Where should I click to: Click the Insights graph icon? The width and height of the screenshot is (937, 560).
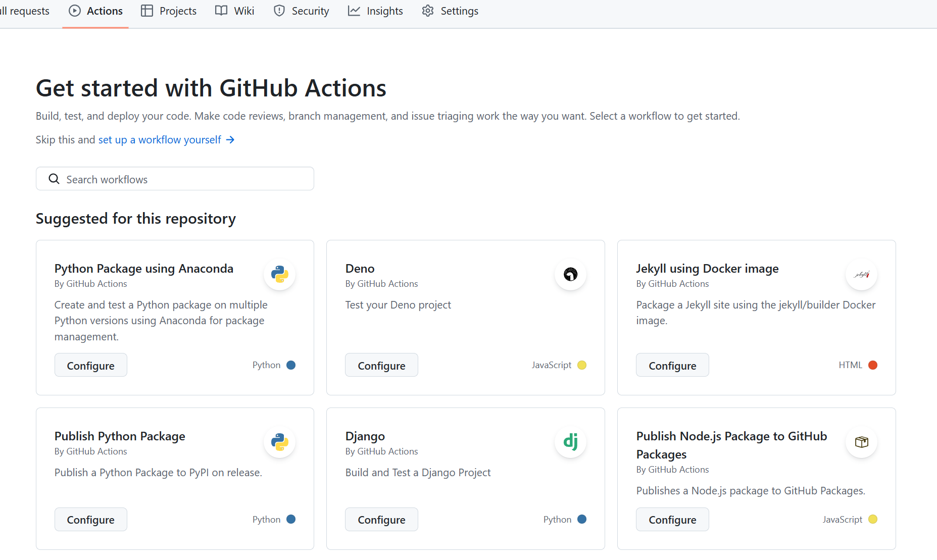(354, 11)
